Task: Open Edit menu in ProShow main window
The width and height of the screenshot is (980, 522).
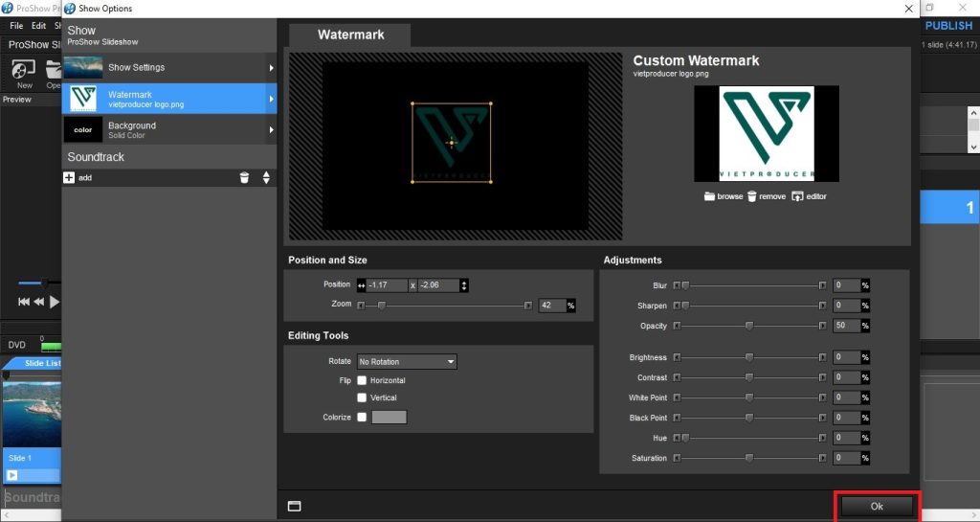Action: click(x=38, y=26)
